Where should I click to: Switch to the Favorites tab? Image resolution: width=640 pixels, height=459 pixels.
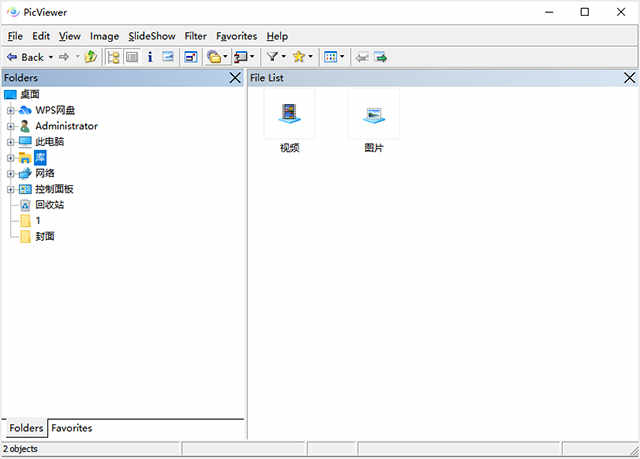72,428
